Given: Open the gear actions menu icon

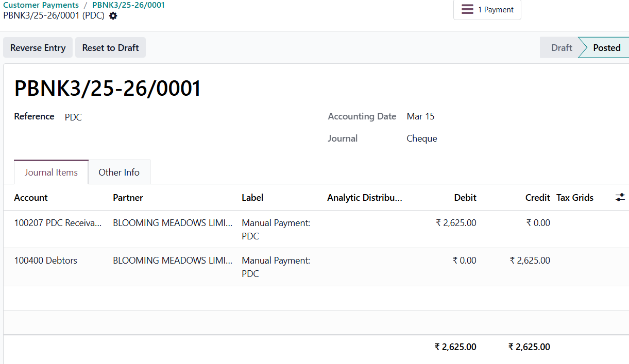Looking at the screenshot, I should click(113, 16).
